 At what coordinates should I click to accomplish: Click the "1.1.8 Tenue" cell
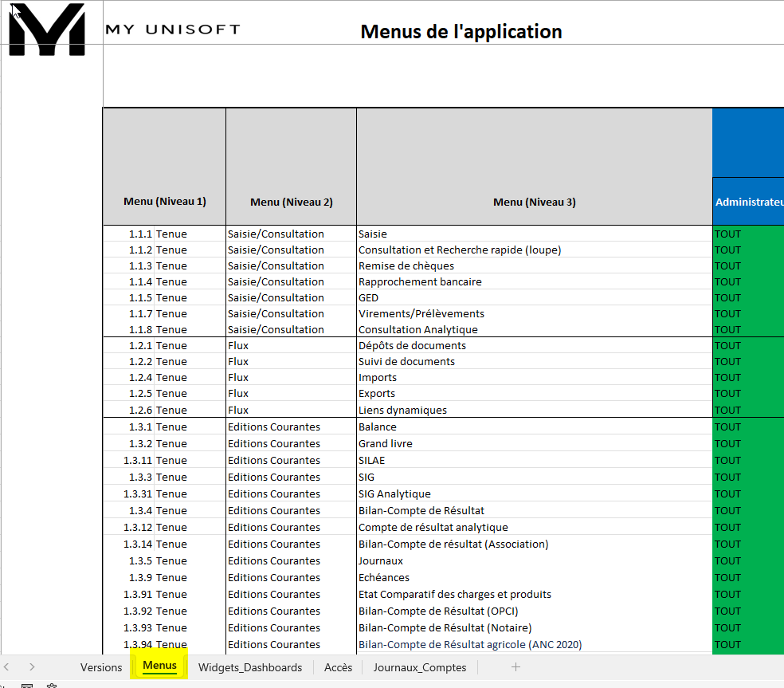[164, 330]
